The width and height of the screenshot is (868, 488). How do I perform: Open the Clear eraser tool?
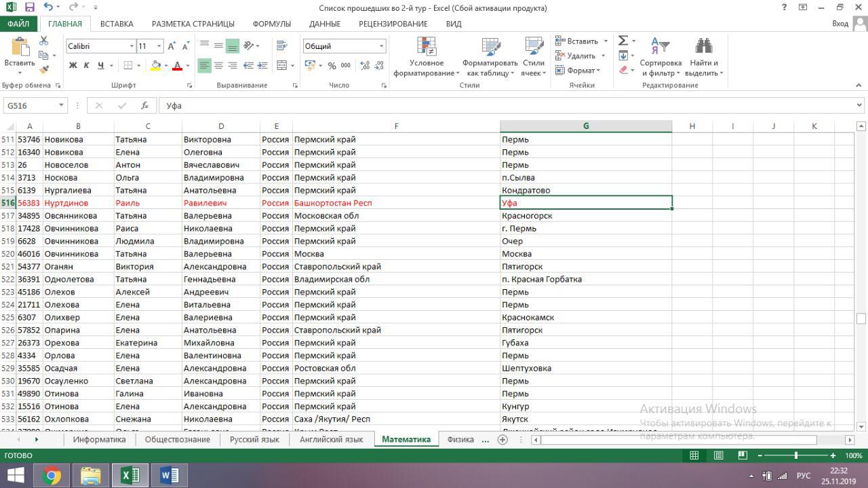[623, 70]
